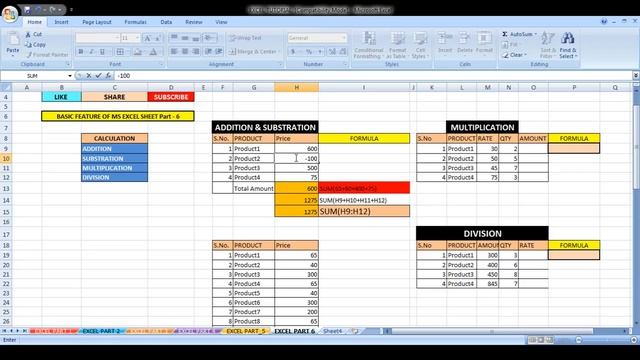Image resolution: width=640 pixels, height=360 pixels.
Task: Click the Fill Color paint bucket
Action: click(138, 52)
